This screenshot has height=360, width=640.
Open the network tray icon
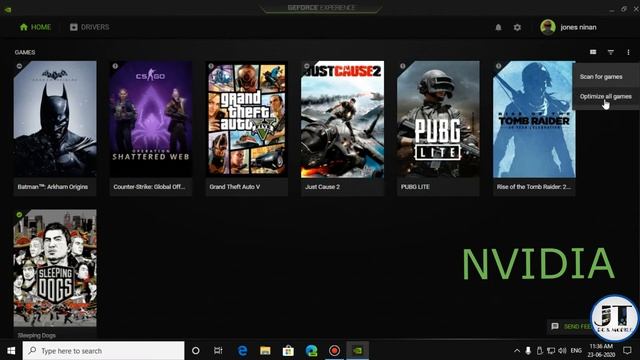pyautogui.click(x=551, y=351)
